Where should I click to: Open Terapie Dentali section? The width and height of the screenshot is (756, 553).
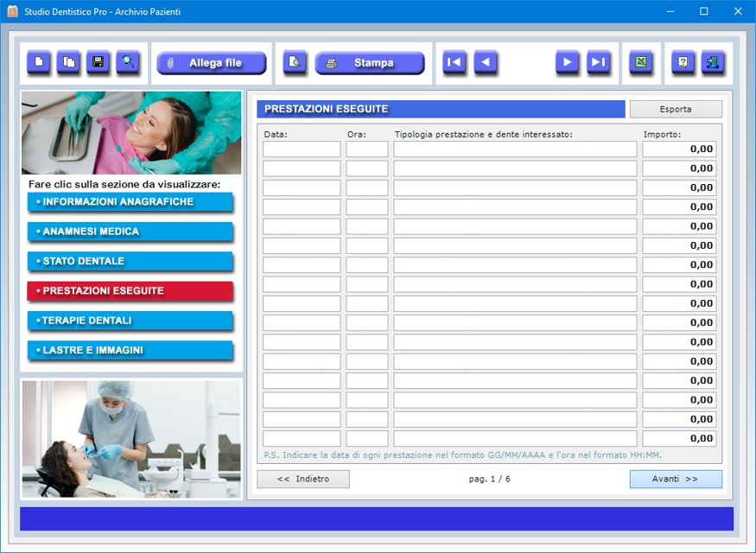130,321
